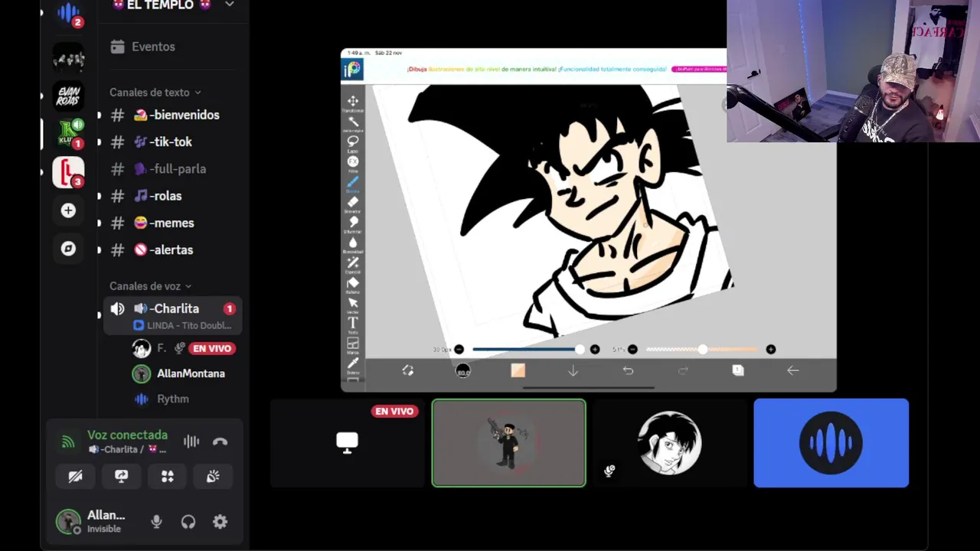Select the Lazo lasso tool

point(353,142)
